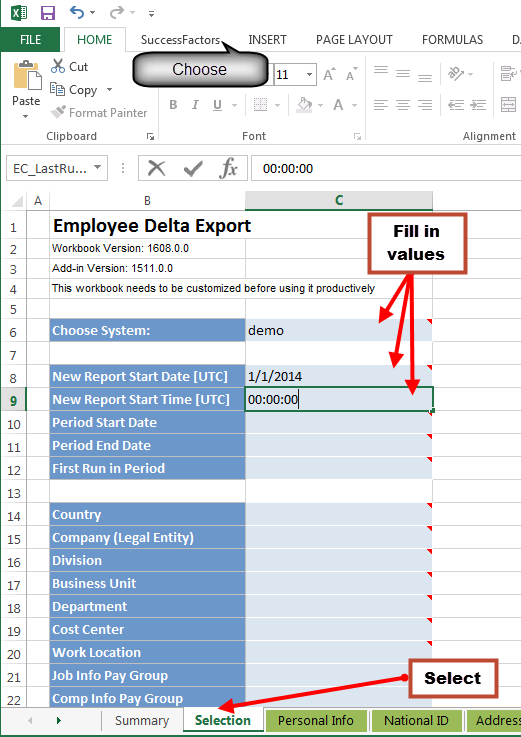The image size is (521, 737).
Task: Click the Font Color icon
Action: click(338, 104)
